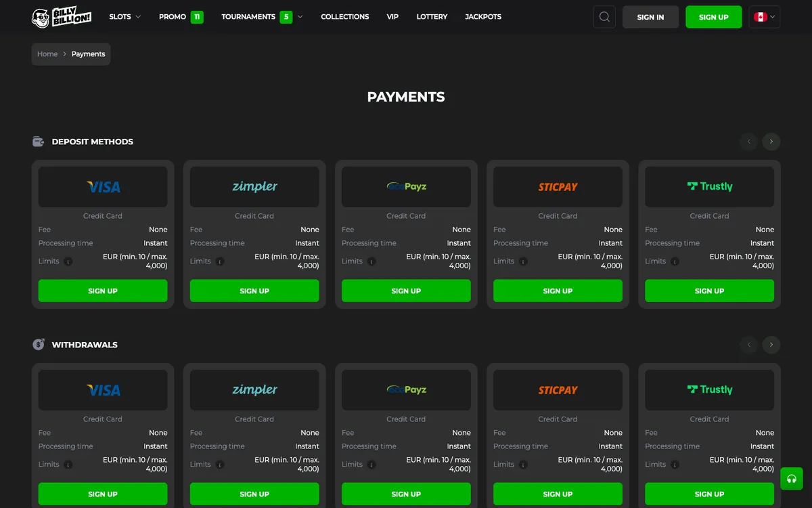812x508 pixels.
Task: Click Sign Up under withdrawal Trustly card
Action: (709, 494)
